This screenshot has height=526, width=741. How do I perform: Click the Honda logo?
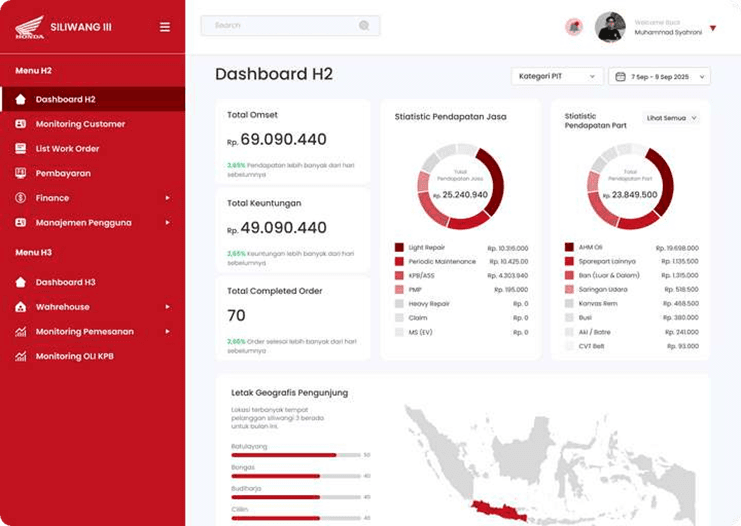[x=29, y=27]
